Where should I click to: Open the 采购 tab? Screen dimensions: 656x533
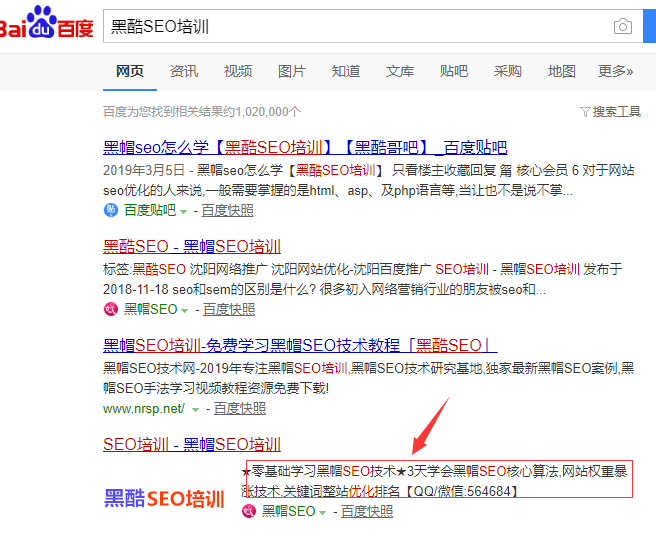(x=507, y=71)
